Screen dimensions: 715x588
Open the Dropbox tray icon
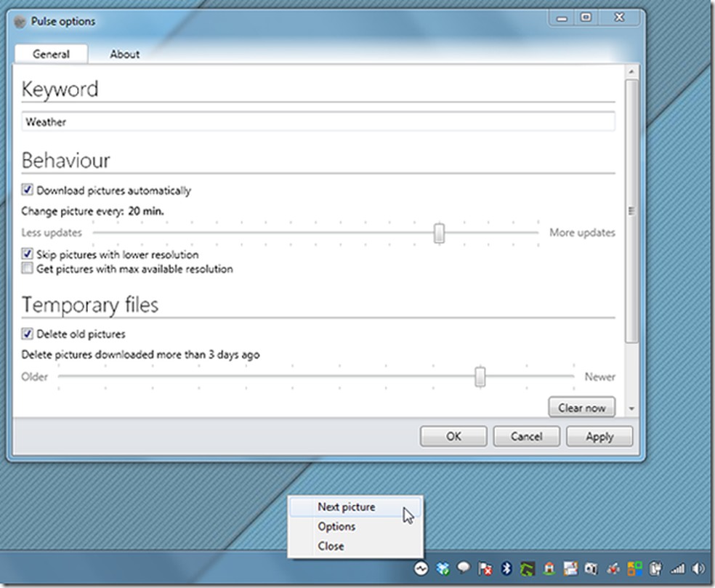(443, 568)
